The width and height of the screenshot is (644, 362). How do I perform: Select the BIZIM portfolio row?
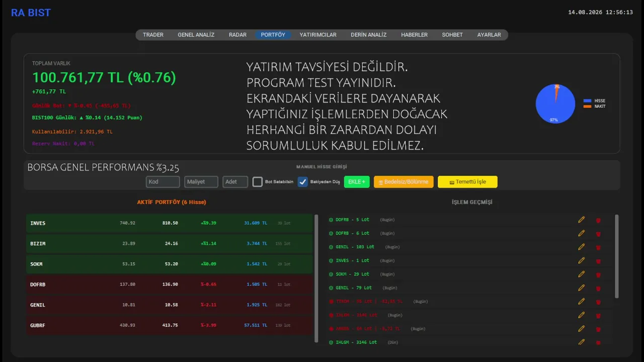point(169,243)
